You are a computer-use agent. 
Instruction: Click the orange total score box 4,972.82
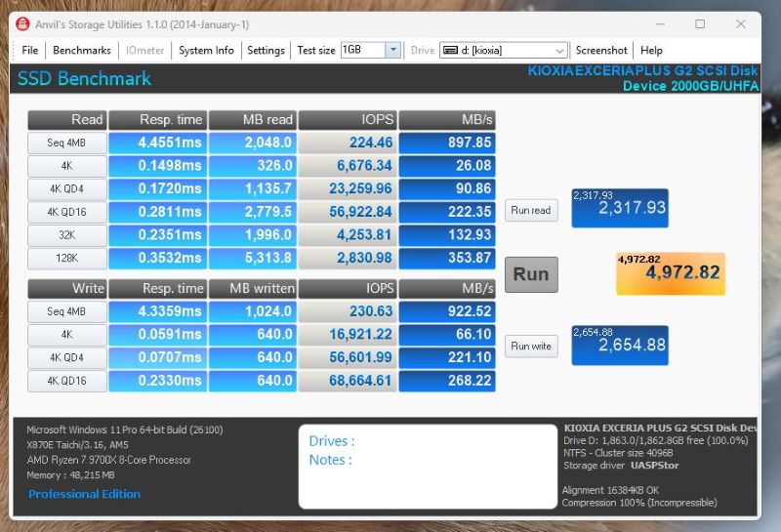click(670, 274)
